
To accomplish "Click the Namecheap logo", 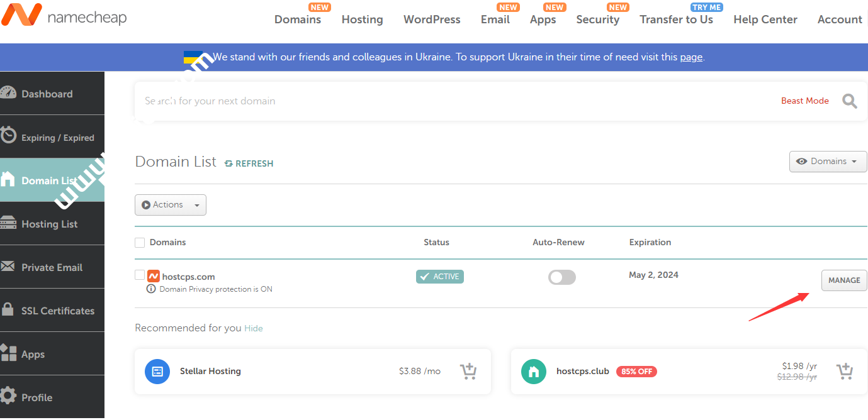I will pos(64,16).
